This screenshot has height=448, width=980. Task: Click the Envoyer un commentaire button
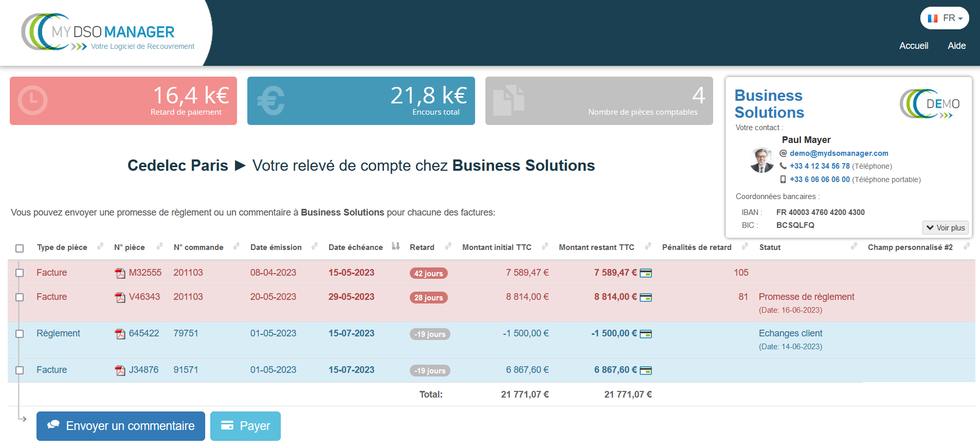121,426
